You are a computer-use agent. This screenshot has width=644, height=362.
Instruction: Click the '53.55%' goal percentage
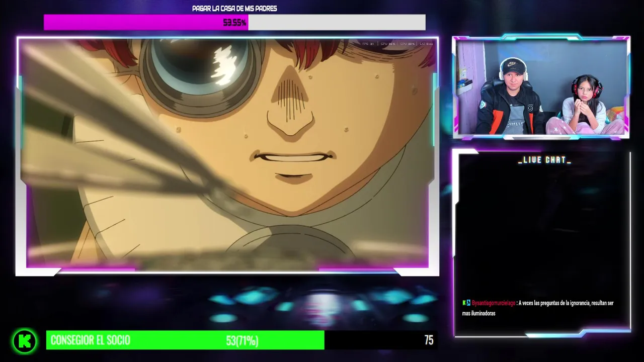(234, 23)
